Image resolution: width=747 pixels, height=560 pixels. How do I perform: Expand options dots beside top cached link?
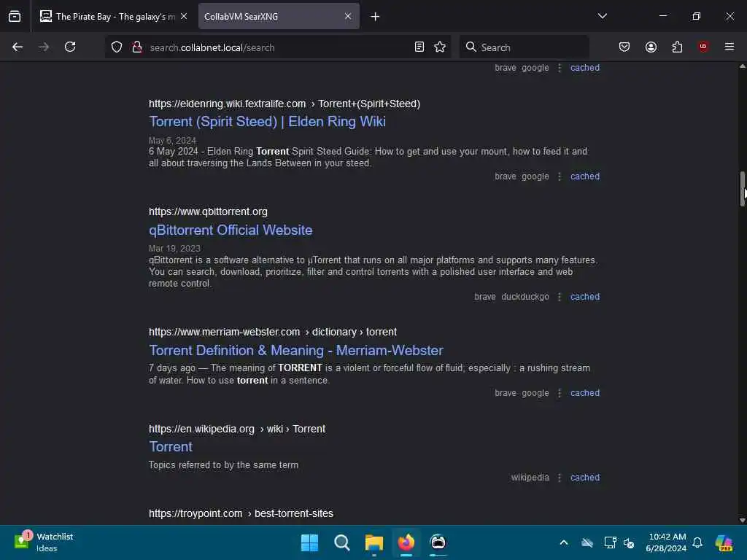560,68
